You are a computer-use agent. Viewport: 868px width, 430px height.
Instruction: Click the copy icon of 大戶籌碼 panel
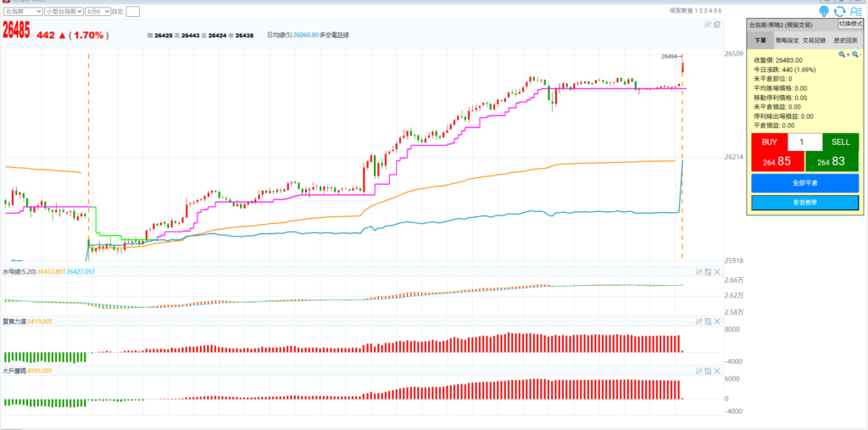[708, 371]
